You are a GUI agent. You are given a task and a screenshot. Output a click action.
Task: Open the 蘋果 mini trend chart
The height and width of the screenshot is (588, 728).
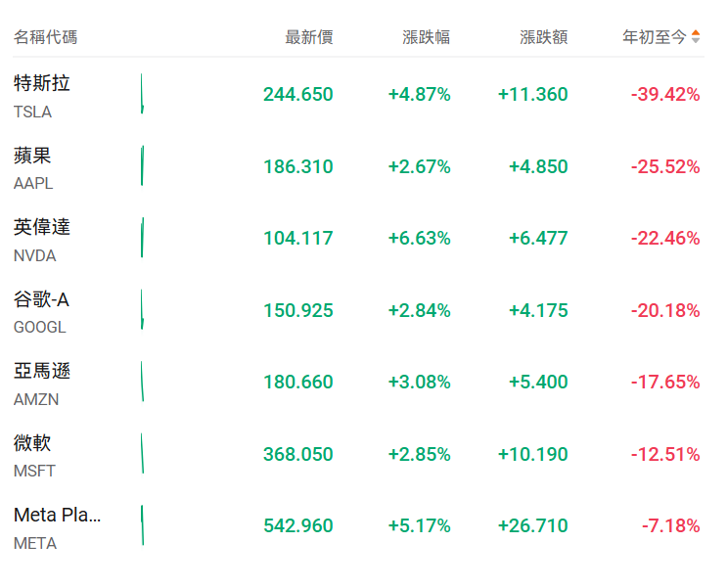(142, 165)
